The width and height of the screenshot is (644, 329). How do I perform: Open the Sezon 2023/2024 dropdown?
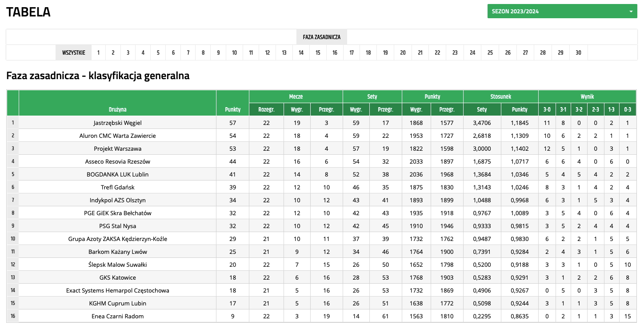click(x=562, y=12)
